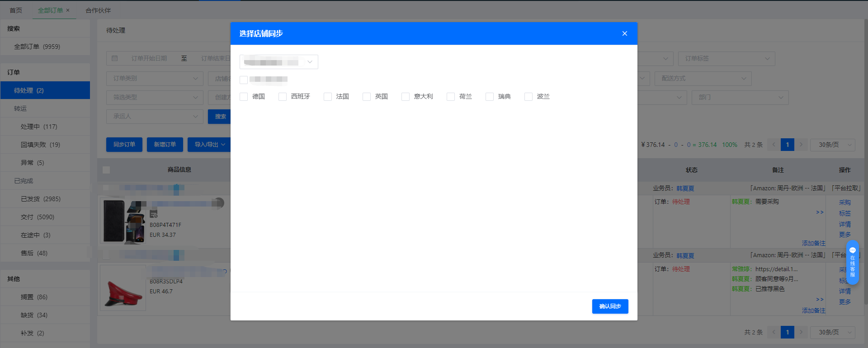Click 添加备注 link for first order
868x348 pixels.
pyautogui.click(x=813, y=243)
